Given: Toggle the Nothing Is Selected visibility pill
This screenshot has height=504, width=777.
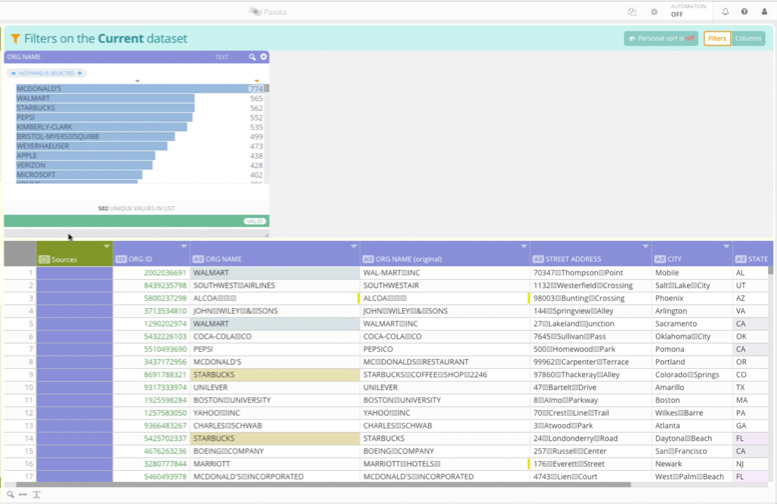Looking at the screenshot, I should (x=47, y=73).
